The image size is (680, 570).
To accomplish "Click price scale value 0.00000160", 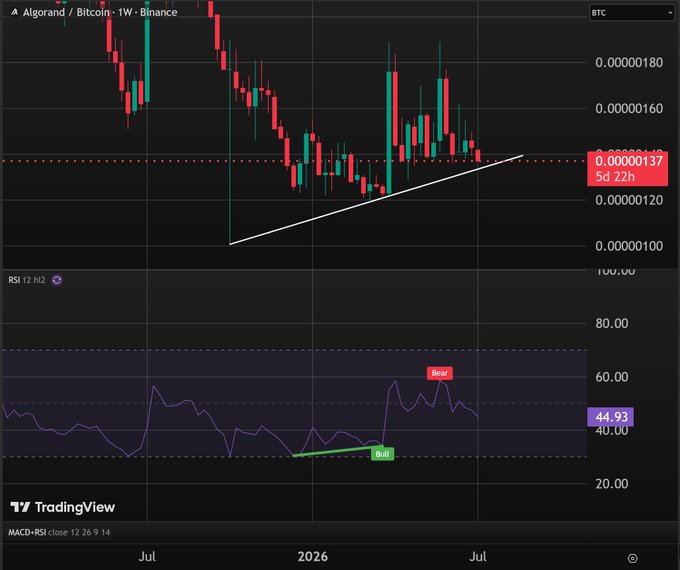I will (x=629, y=108).
